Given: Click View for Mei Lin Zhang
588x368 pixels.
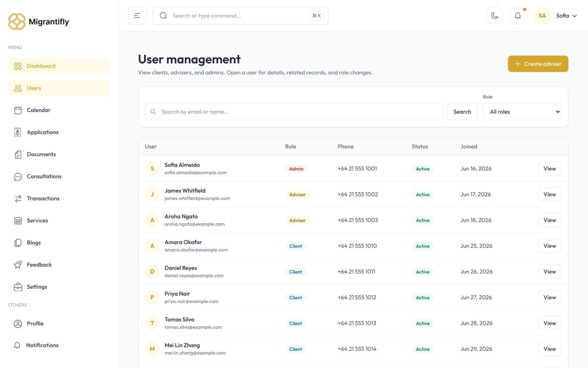Looking at the screenshot, I should click(x=550, y=349).
